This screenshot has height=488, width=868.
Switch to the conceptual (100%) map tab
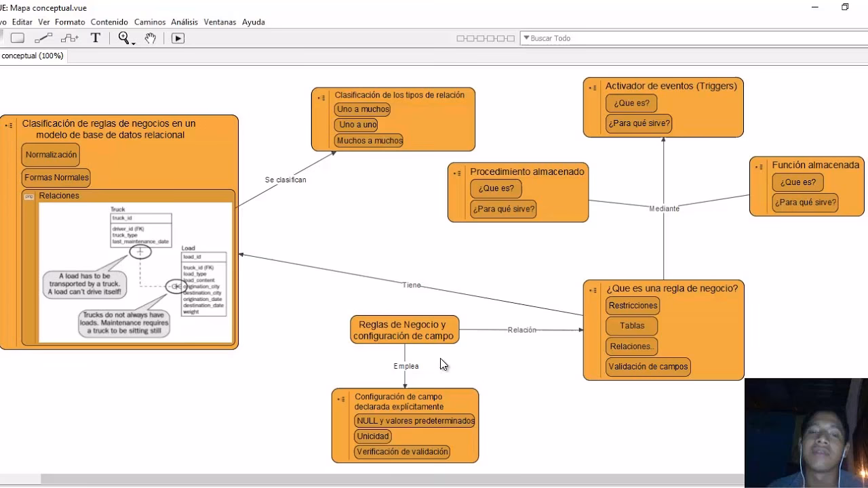coord(33,56)
